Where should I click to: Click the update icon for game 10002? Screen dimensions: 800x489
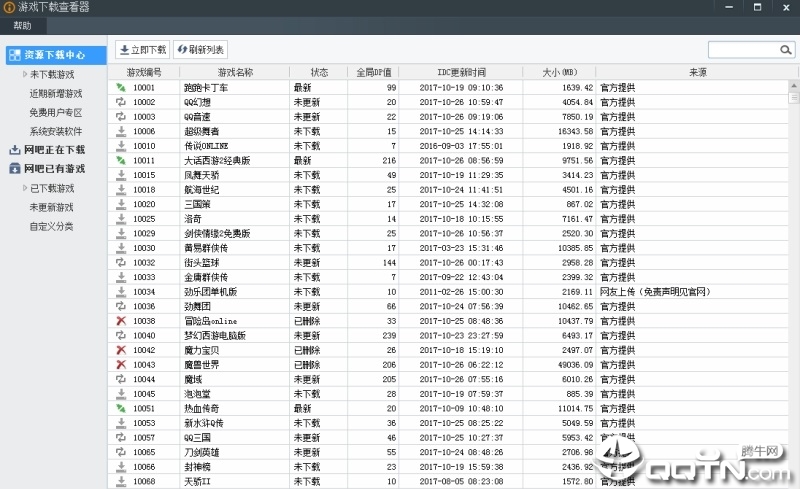(120, 102)
